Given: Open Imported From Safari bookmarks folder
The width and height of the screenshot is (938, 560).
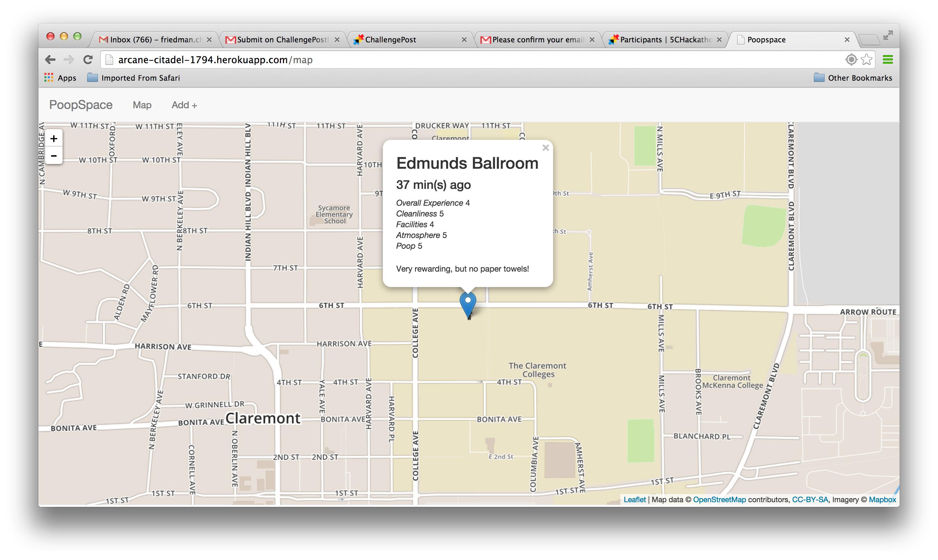Looking at the screenshot, I should pos(134,78).
